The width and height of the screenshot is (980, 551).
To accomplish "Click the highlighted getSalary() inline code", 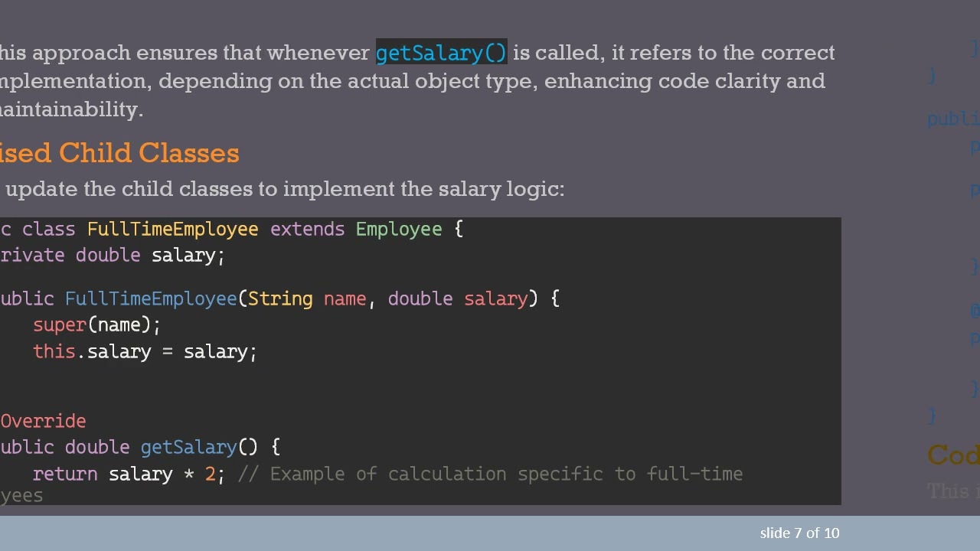I will [x=441, y=53].
